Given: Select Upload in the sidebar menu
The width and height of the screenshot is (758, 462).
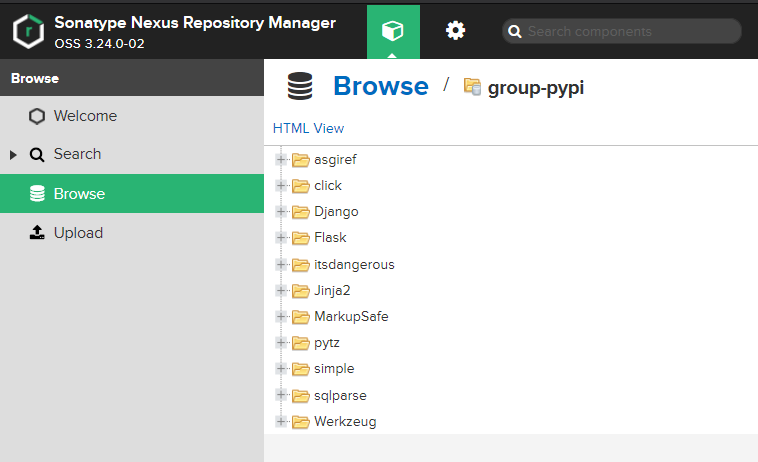Looking at the screenshot, I should 78,233.
